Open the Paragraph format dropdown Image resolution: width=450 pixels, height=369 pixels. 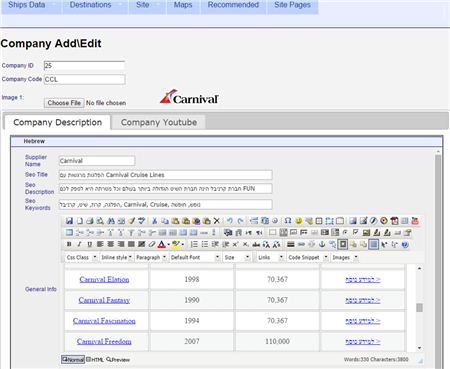[x=151, y=257]
